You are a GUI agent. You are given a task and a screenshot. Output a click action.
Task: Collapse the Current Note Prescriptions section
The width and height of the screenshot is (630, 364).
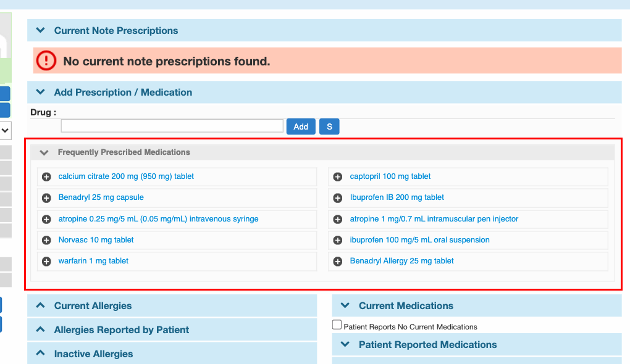coord(41,30)
